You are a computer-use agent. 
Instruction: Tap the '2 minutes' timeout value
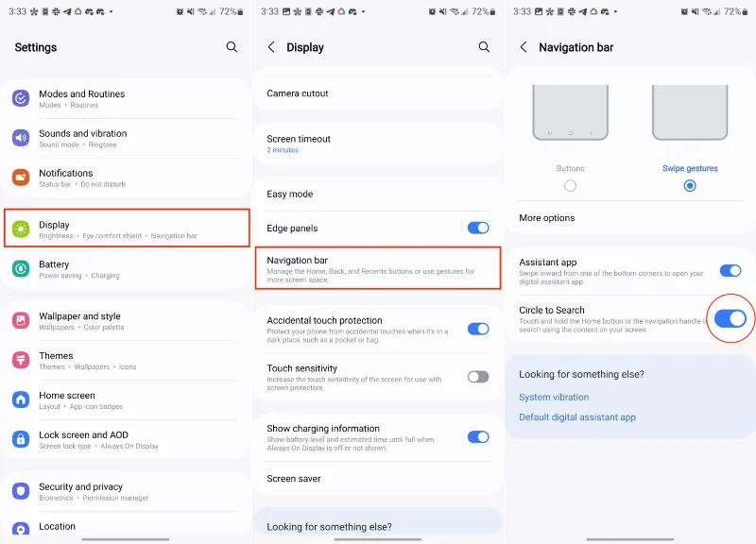pyautogui.click(x=283, y=150)
